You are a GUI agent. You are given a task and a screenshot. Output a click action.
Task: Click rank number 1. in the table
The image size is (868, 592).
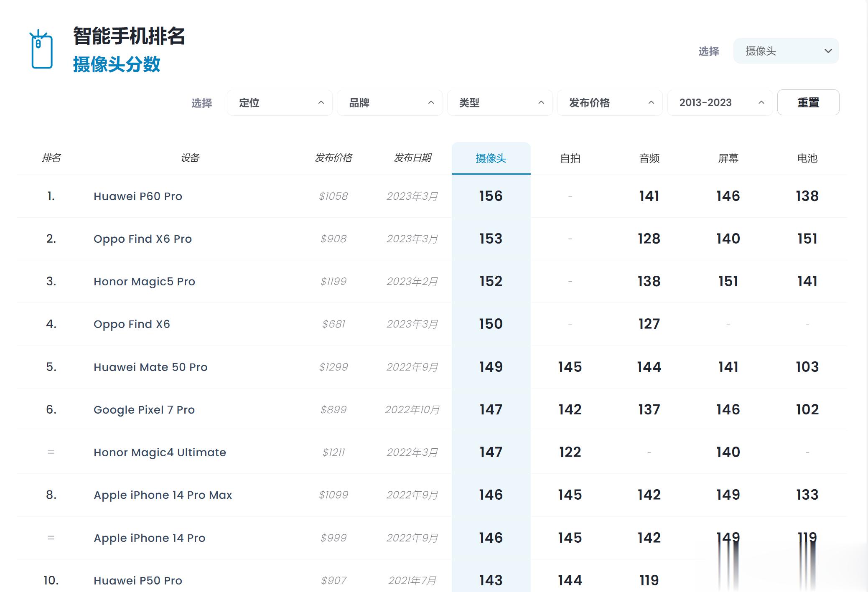click(x=51, y=196)
